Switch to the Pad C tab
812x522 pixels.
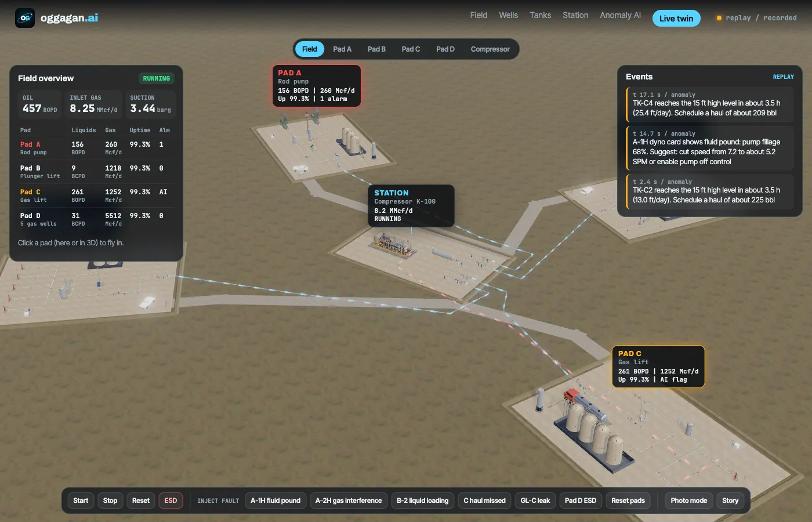[411, 49]
